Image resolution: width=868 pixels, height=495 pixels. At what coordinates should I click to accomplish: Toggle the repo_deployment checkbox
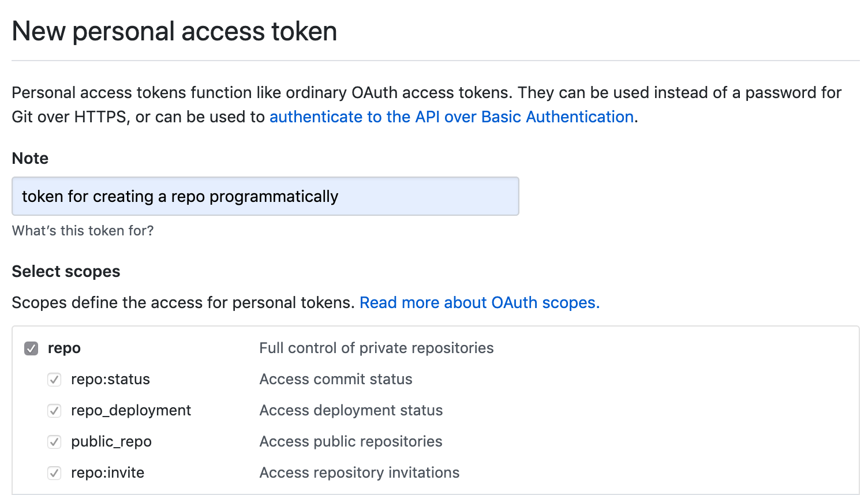click(54, 411)
